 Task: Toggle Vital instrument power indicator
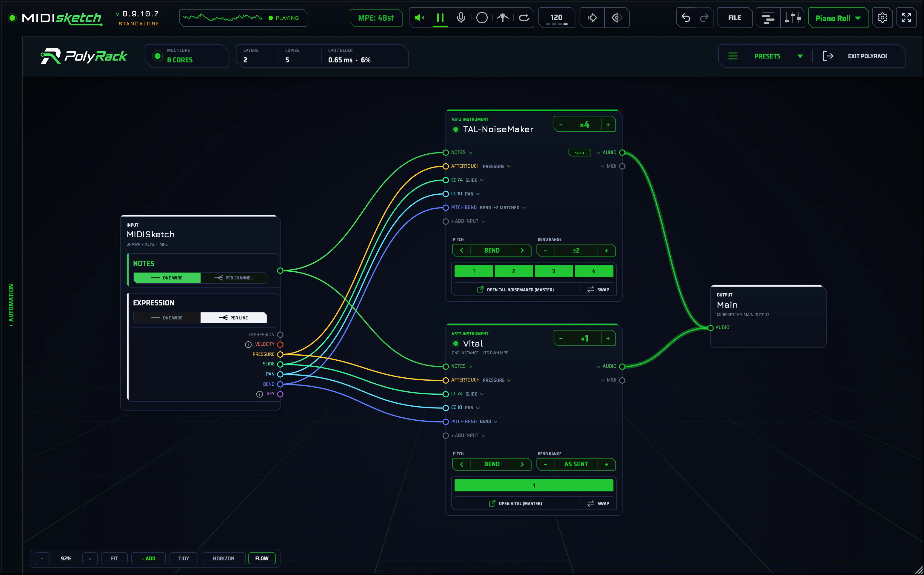tap(456, 343)
